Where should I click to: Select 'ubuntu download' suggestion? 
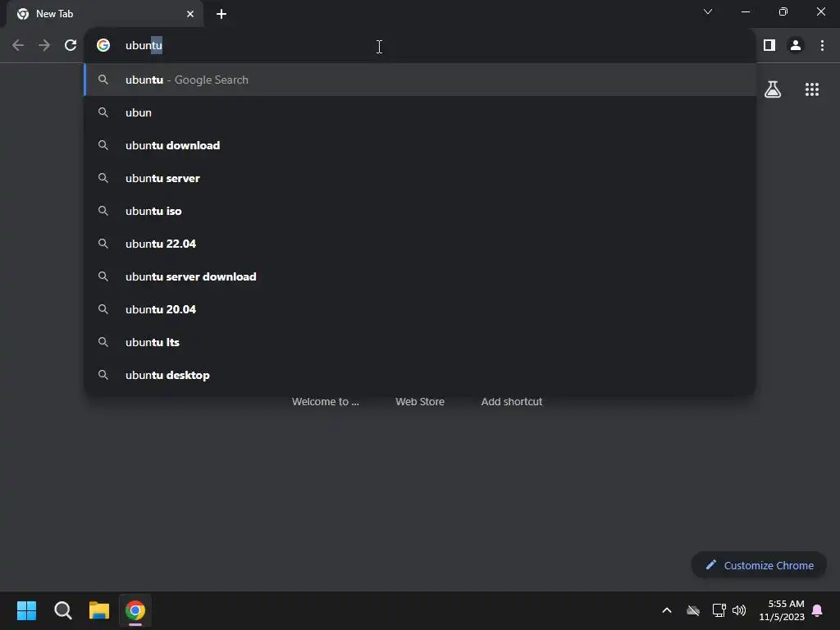tap(421, 145)
